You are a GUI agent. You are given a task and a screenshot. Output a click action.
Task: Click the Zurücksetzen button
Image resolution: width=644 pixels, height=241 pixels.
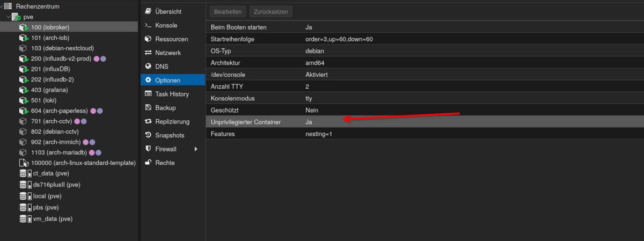271,11
